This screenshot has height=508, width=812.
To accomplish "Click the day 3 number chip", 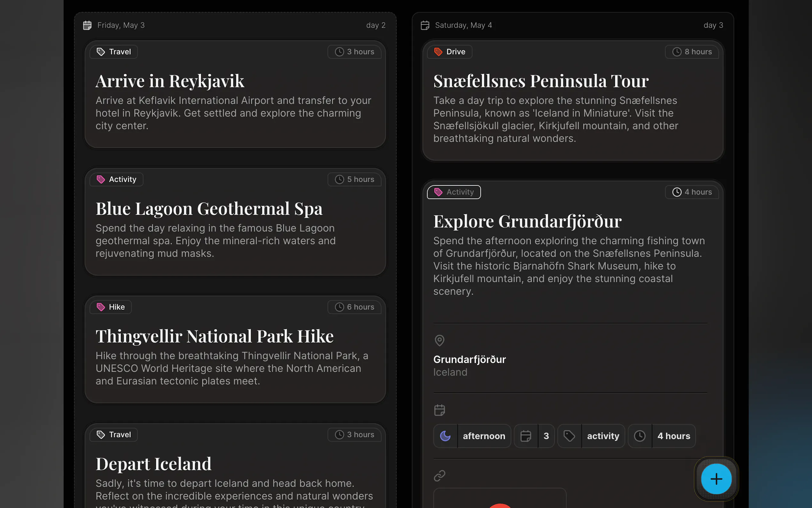I will pos(546,436).
